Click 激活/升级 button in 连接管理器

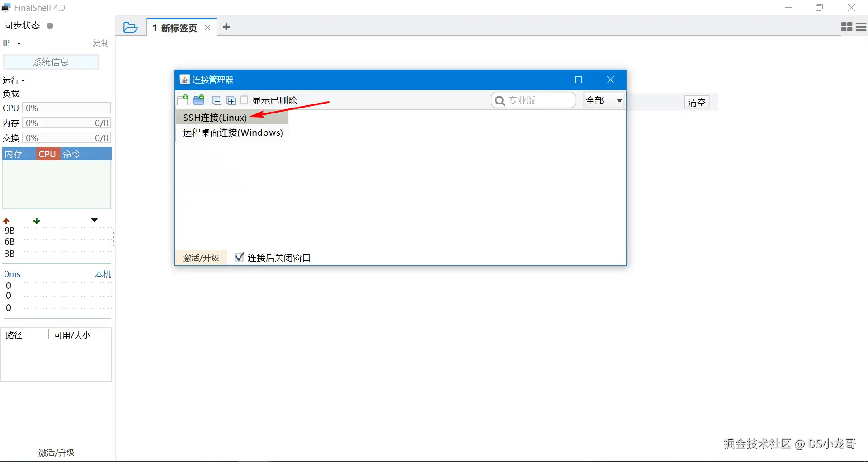(x=201, y=258)
